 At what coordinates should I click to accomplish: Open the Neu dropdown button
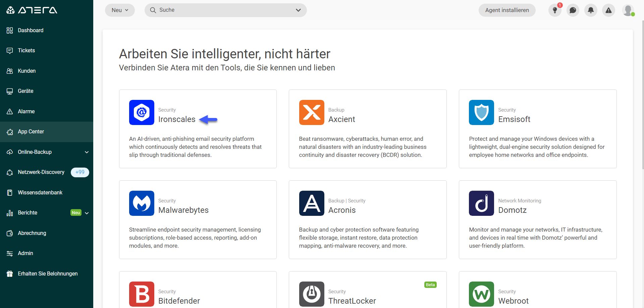click(120, 10)
